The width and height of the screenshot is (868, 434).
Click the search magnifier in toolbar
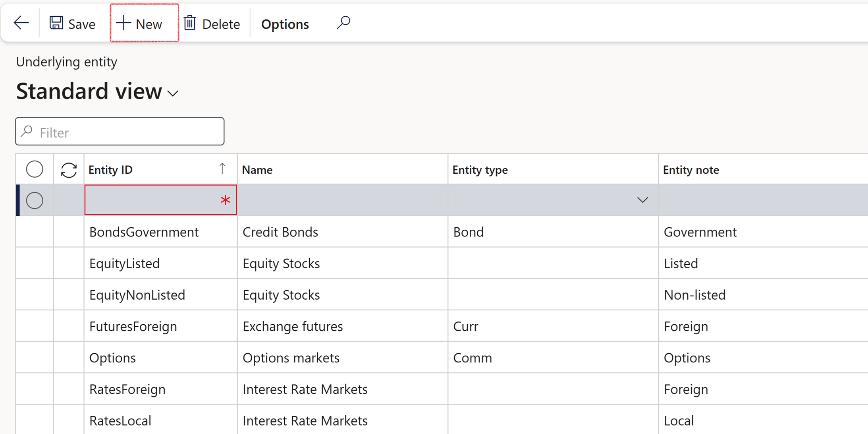coord(343,23)
